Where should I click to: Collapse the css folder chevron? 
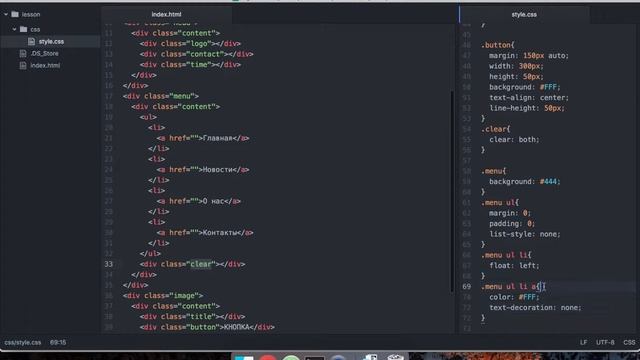pyautogui.click(x=14, y=29)
